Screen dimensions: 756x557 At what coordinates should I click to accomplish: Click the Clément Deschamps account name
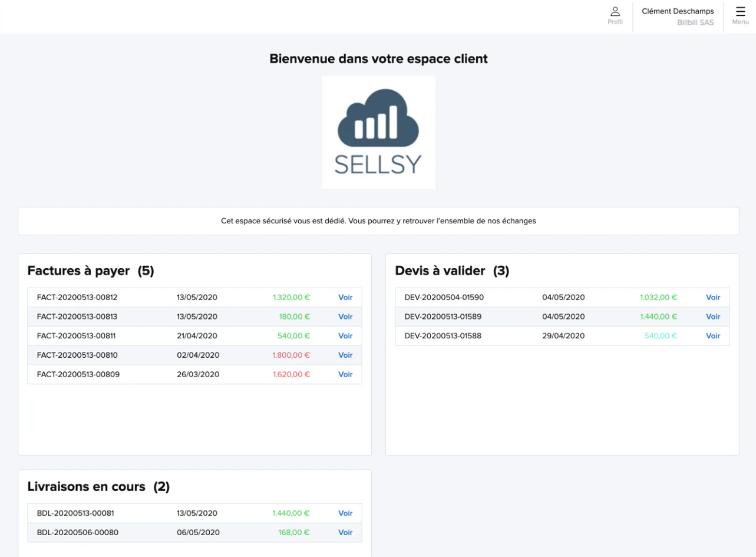[x=678, y=11]
